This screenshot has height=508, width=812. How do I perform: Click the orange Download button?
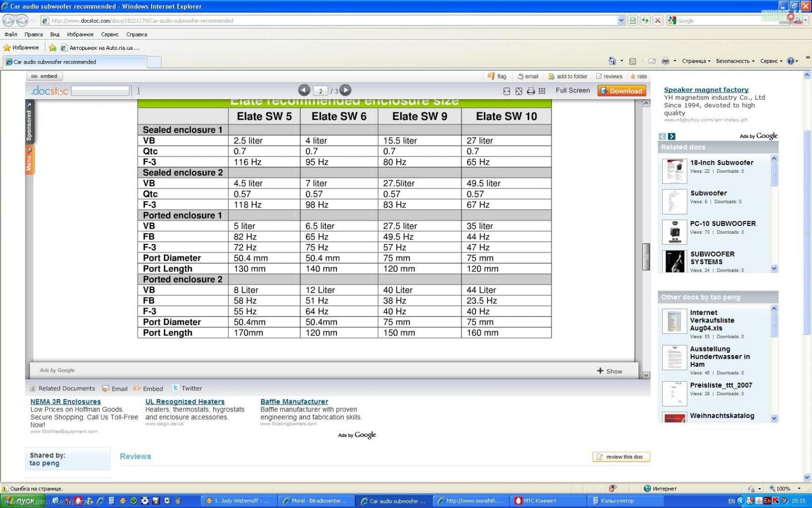[621, 91]
